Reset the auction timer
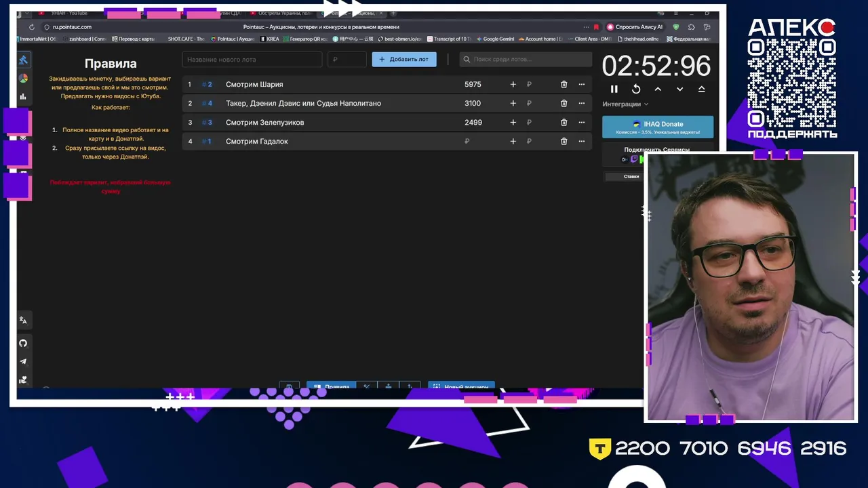Viewport: 868px width, 488px height. point(636,89)
